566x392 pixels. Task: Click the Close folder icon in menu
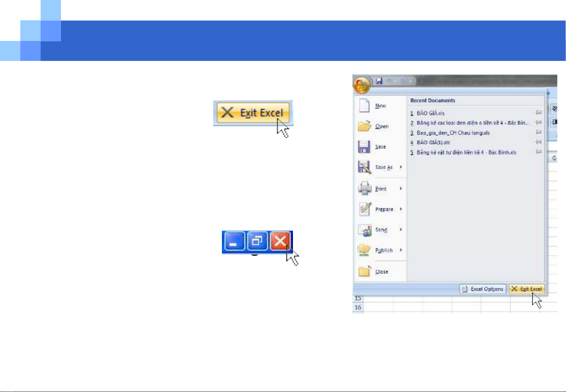[364, 272]
